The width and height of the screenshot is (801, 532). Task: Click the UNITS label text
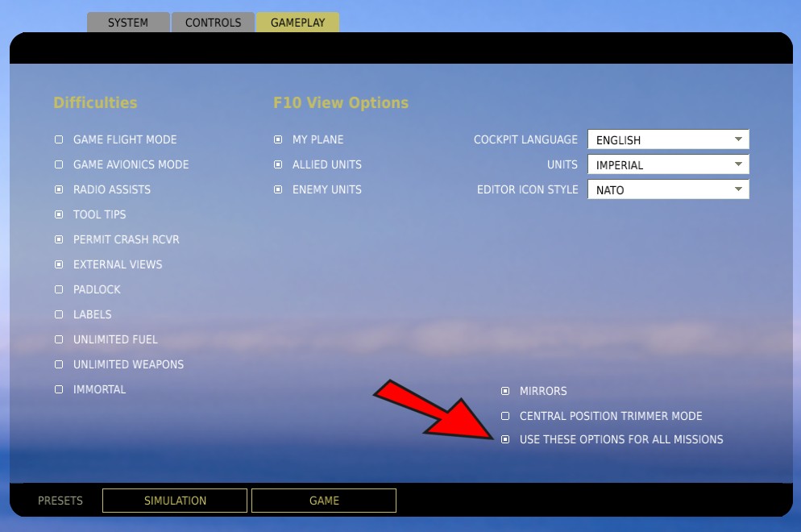click(x=562, y=164)
